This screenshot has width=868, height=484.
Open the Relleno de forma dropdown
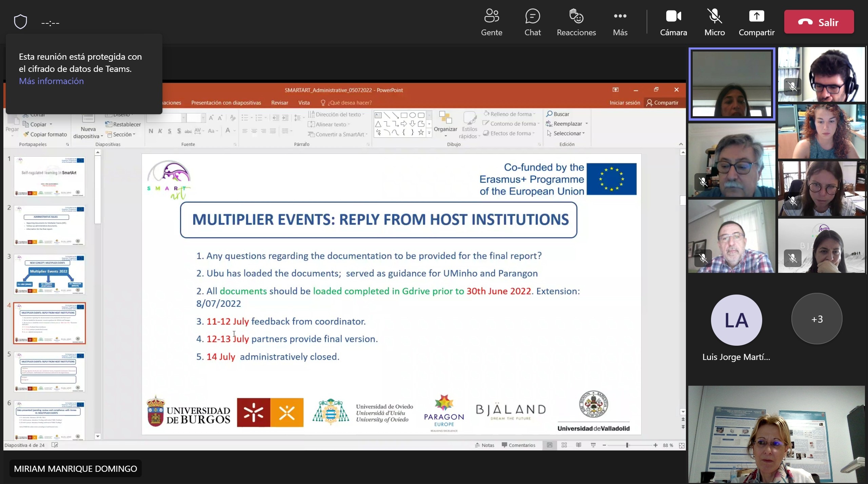click(511, 114)
